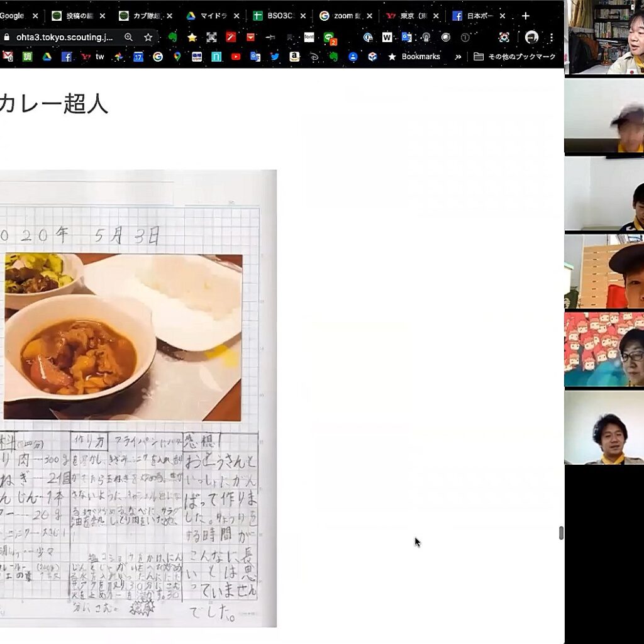The image size is (644, 644).
Task: Click the curry dish photo
Action: coord(123,337)
